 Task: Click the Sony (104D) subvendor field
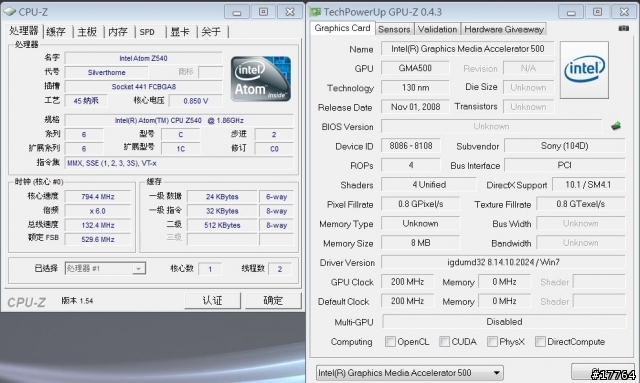[564, 146]
